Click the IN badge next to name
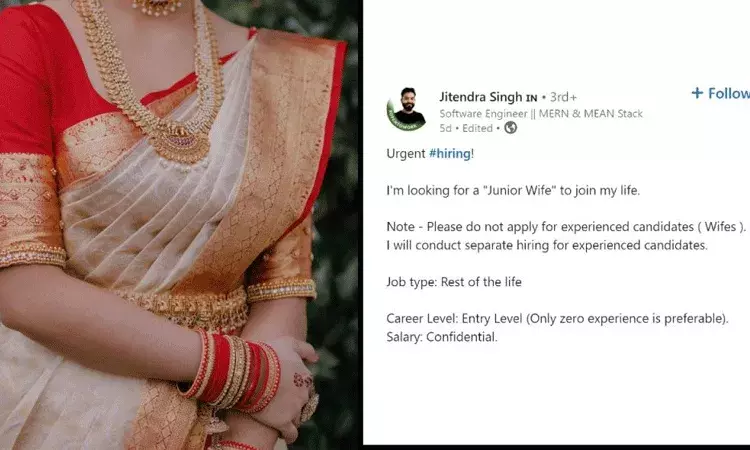This screenshot has height=450, width=750. (531, 98)
